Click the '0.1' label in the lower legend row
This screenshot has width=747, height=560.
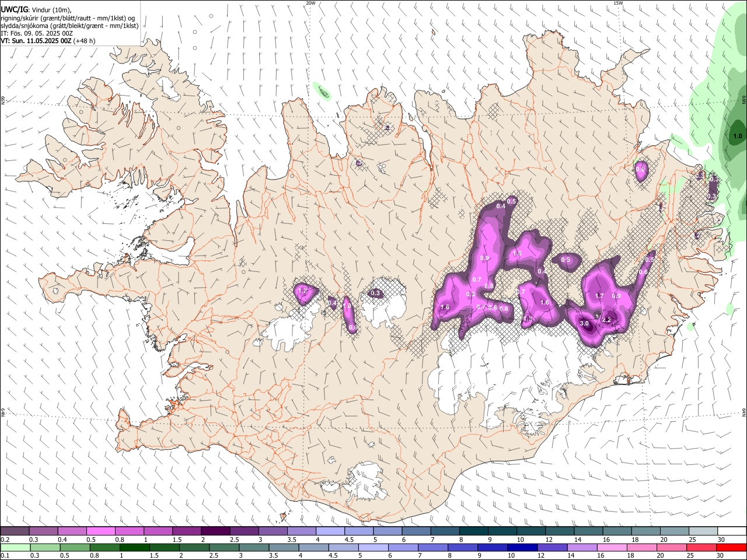click(5, 555)
